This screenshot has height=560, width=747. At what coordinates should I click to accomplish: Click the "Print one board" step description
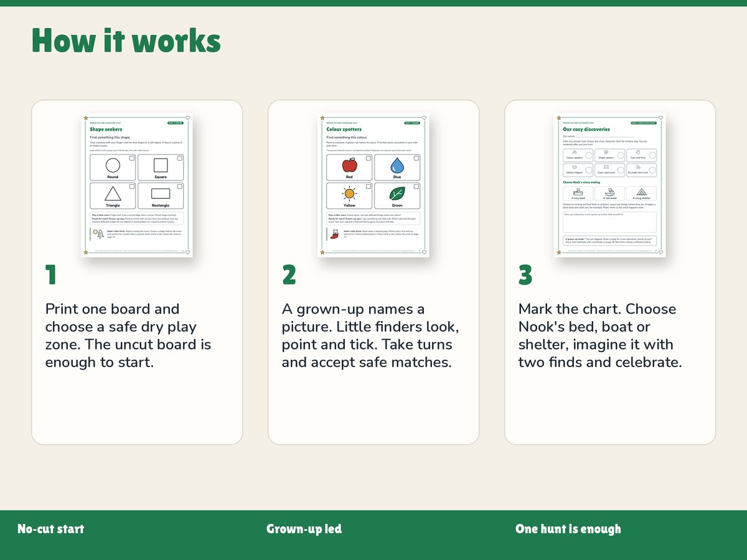click(x=128, y=335)
